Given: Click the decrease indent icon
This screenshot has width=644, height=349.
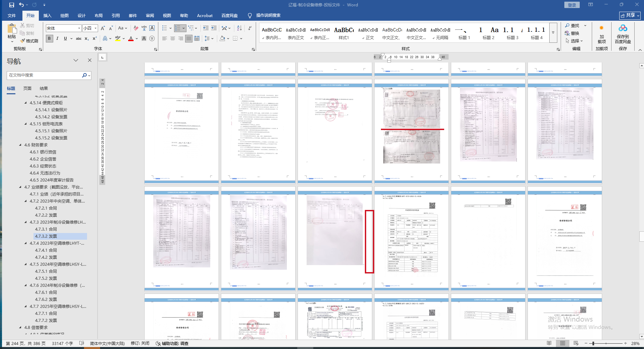Looking at the screenshot, I should coord(206,28).
